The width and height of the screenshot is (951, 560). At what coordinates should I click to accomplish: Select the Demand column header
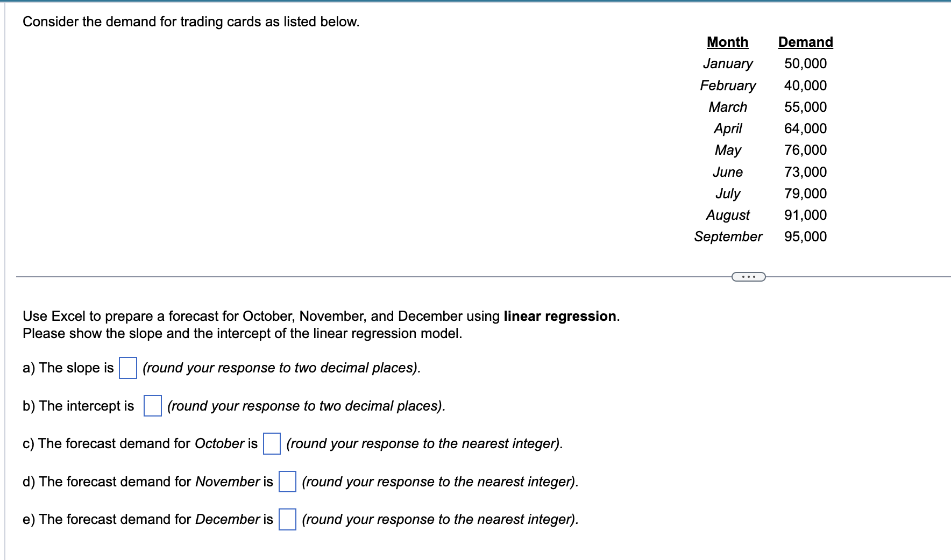tap(805, 42)
